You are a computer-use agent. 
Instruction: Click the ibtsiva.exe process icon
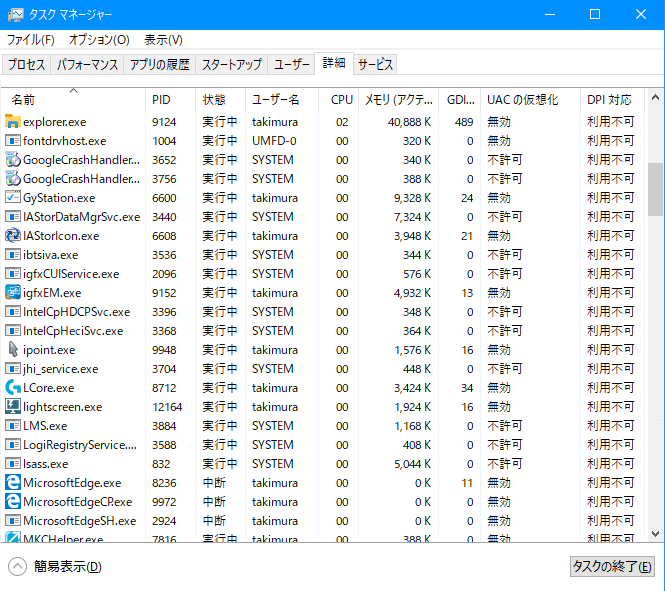coord(13,254)
